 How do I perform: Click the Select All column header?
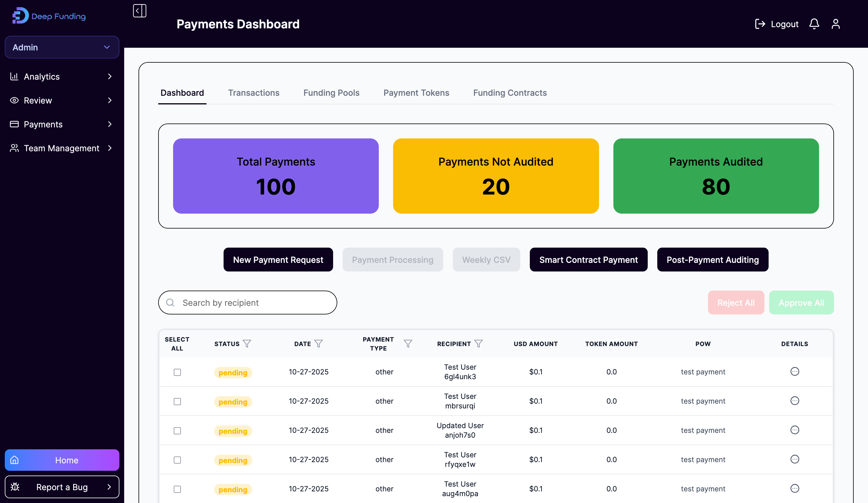pos(177,344)
